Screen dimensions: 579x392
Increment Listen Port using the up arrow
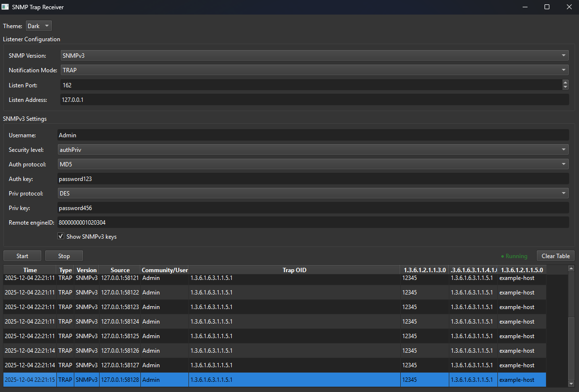(565, 82)
